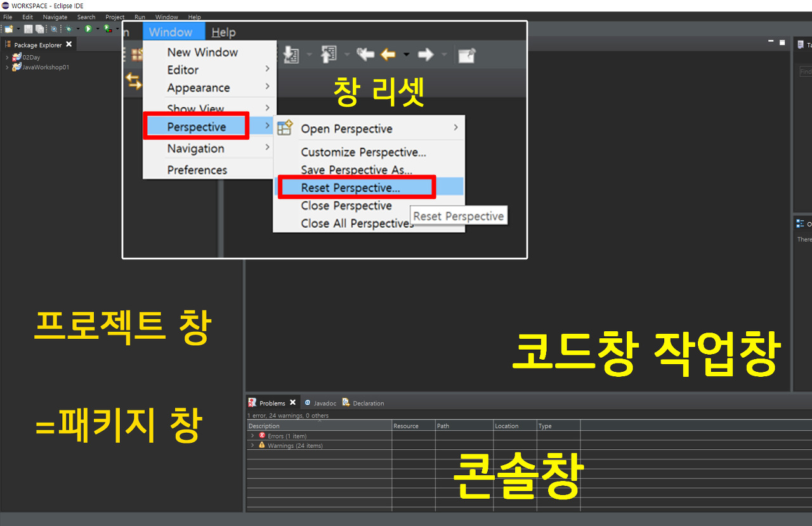Open the File menu
Screen dimensions: 812x526
coord(8,17)
